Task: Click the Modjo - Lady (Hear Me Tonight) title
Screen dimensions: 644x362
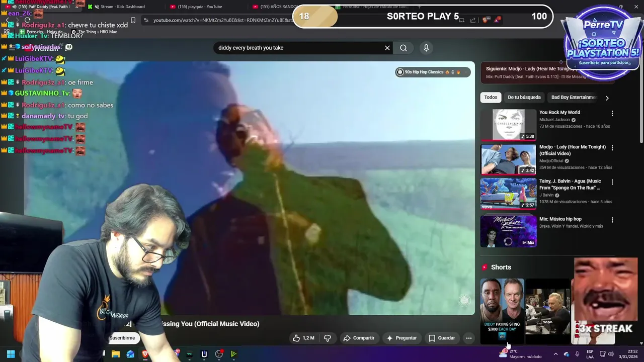Action: [x=573, y=150]
